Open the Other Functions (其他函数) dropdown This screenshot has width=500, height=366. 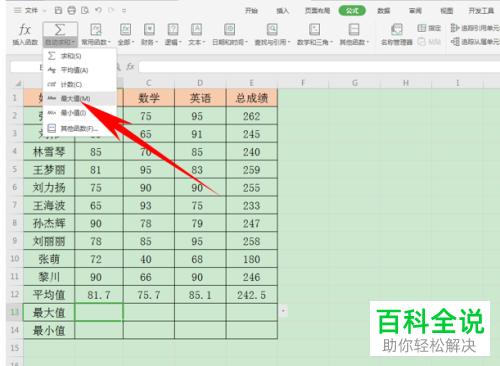[x=354, y=42]
